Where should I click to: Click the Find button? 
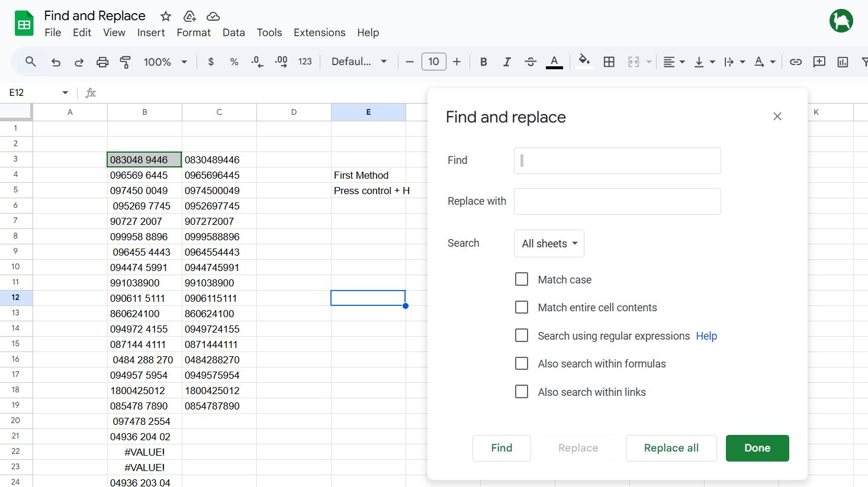click(x=501, y=448)
